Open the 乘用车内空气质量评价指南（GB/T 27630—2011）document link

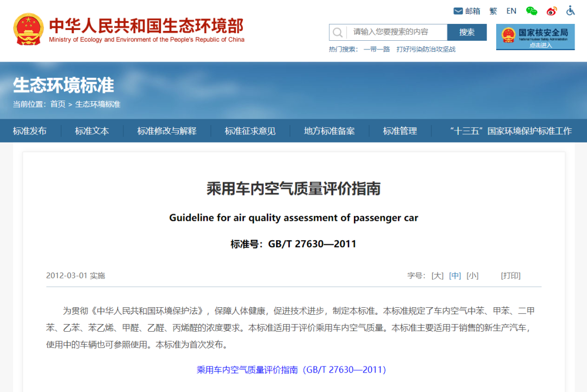291,370
